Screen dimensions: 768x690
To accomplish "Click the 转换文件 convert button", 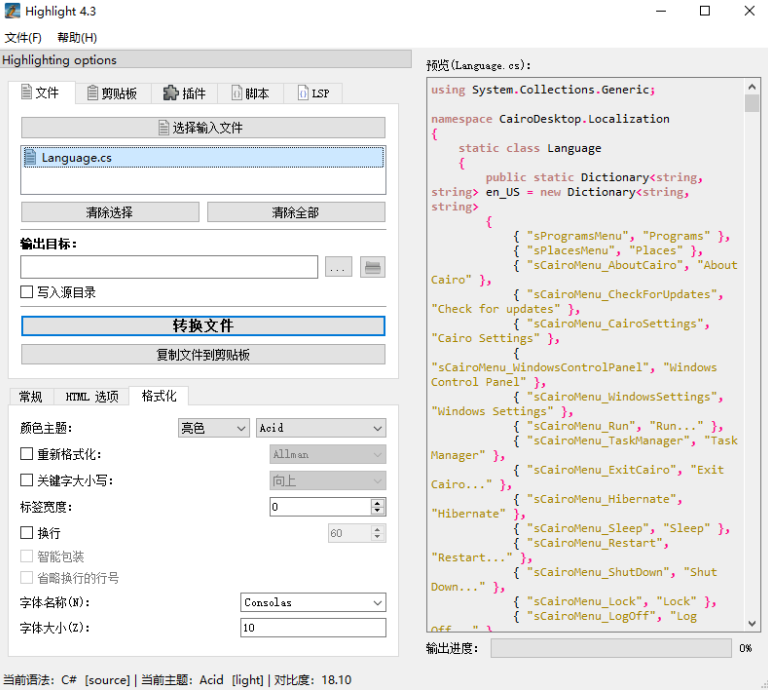I will pos(203,326).
